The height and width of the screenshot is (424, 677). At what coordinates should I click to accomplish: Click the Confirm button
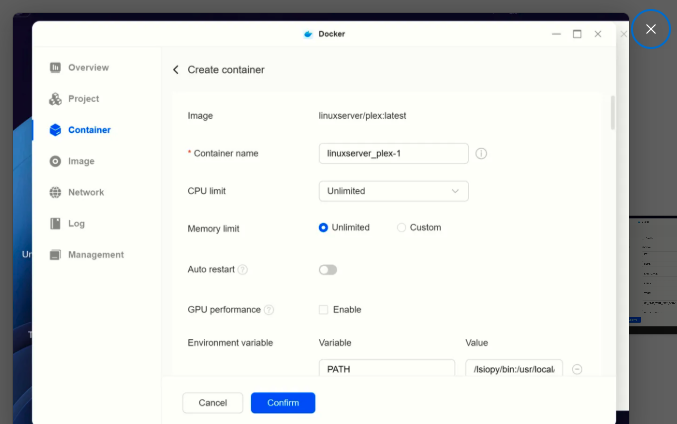pos(283,403)
